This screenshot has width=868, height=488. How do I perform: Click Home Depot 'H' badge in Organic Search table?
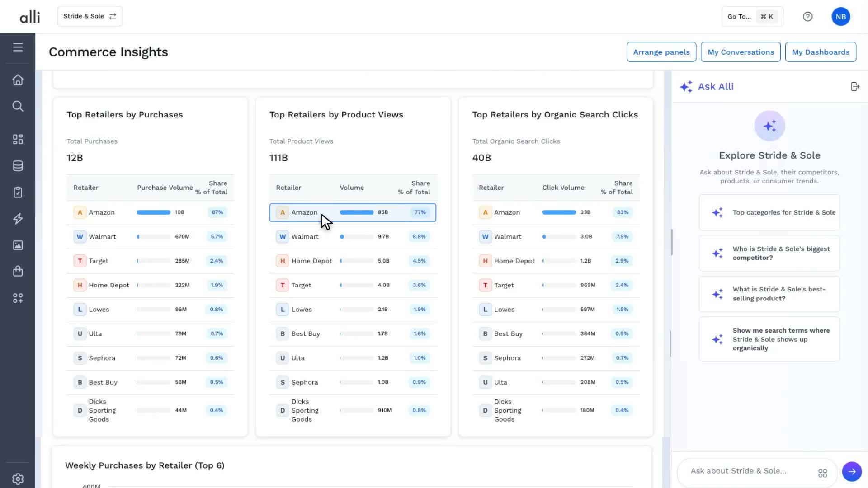click(x=485, y=261)
